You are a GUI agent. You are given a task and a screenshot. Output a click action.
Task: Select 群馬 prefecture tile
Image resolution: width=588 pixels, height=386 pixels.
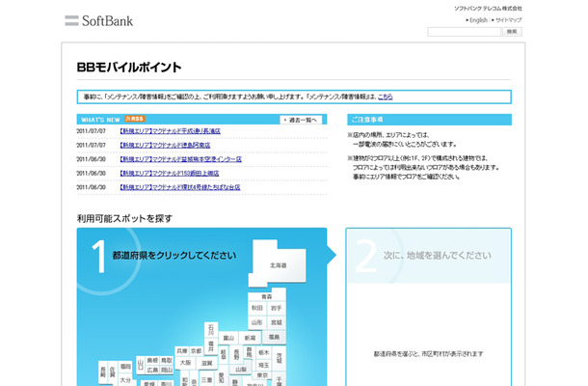250,352
